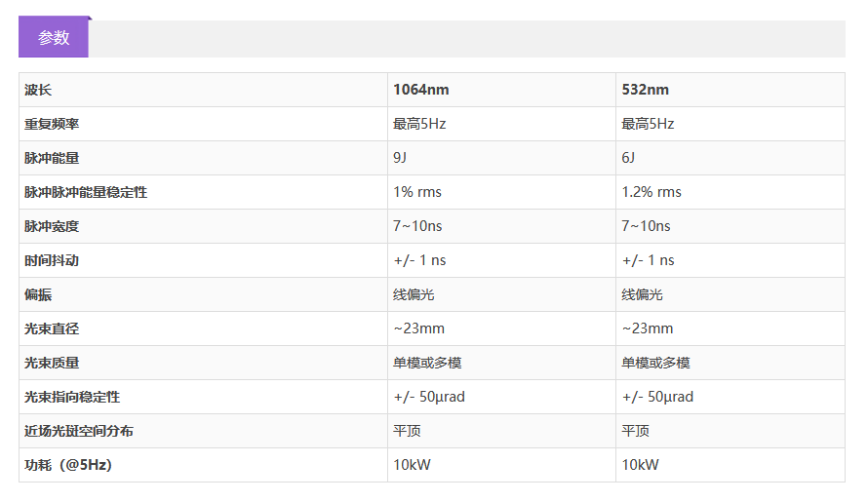Select the 1064nm column header
Screen dimensions: 868x502
(x=421, y=90)
